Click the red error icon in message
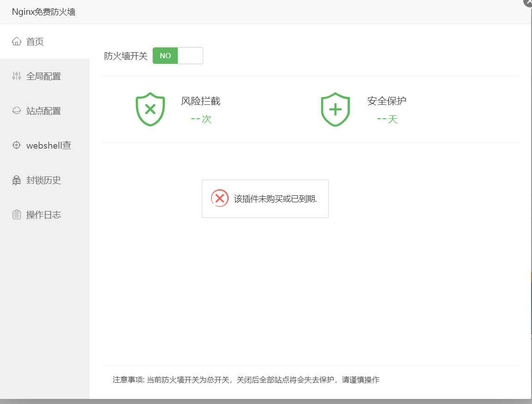Viewport: 532px width, 404px height. [x=220, y=198]
